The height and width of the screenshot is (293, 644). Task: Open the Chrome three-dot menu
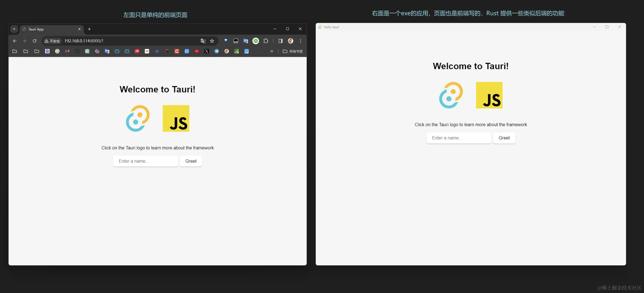tap(301, 41)
